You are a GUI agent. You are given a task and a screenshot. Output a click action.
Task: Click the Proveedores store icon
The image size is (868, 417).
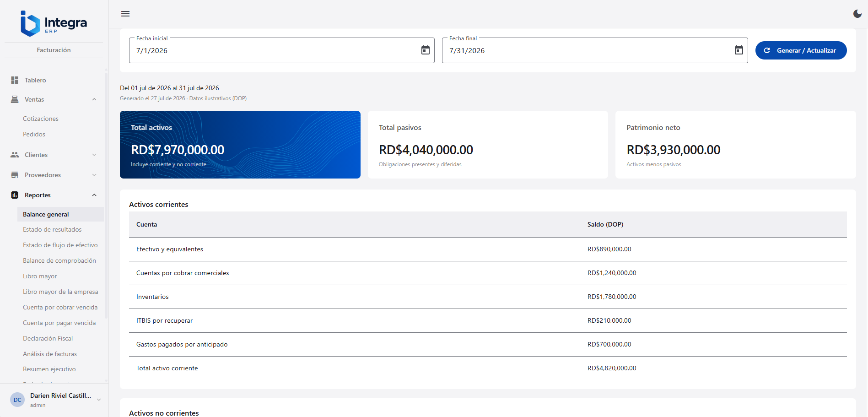point(15,175)
